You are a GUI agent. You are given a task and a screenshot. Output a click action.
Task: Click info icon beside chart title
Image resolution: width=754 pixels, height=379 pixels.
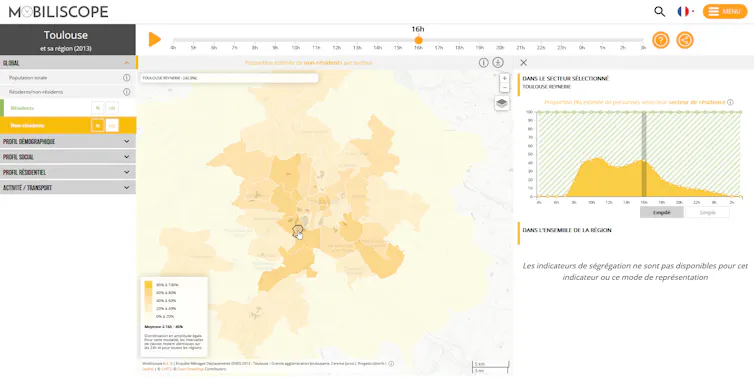pos(730,102)
